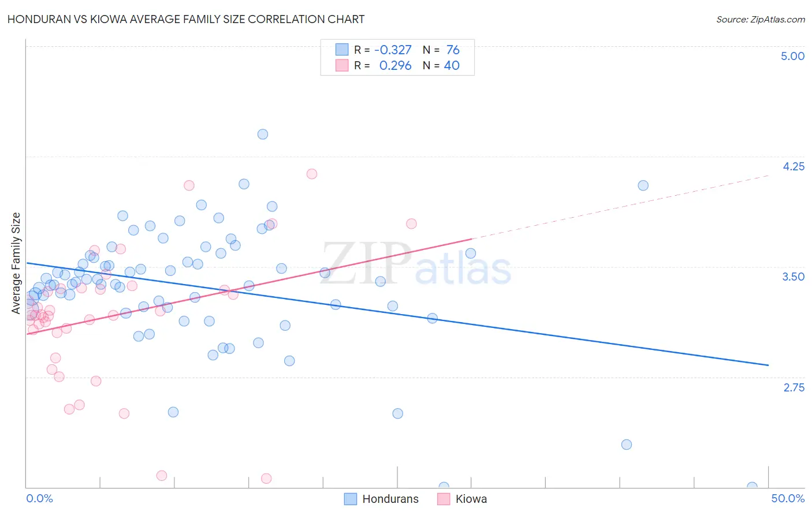Click the 3.50 y-axis tick label
812x515 pixels.
click(794, 277)
